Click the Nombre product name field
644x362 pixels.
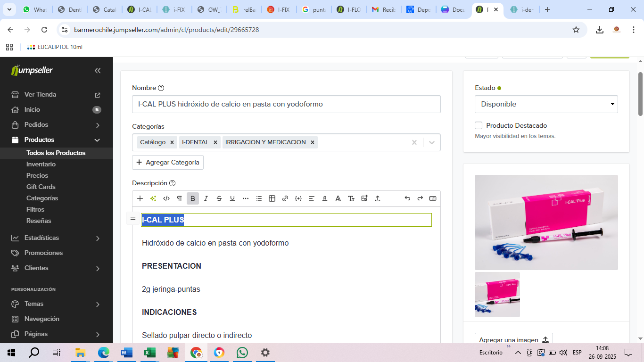coord(286,104)
